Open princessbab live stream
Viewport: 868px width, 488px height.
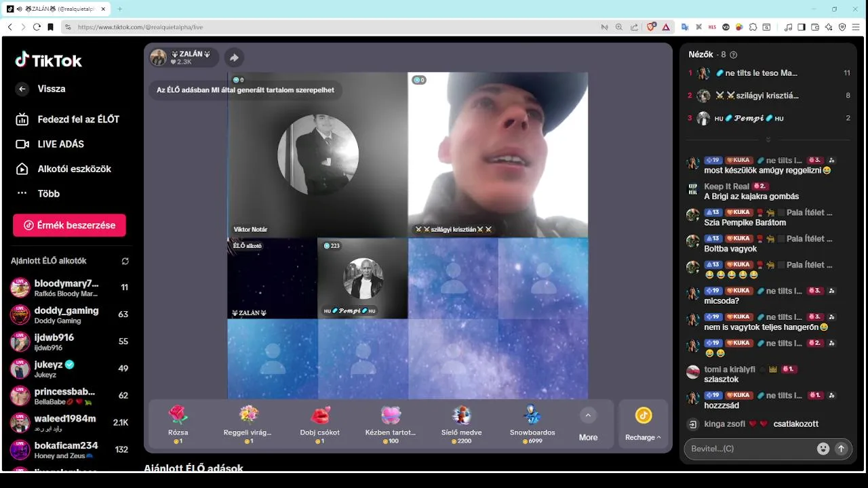pyautogui.click(x=69, y=396)
